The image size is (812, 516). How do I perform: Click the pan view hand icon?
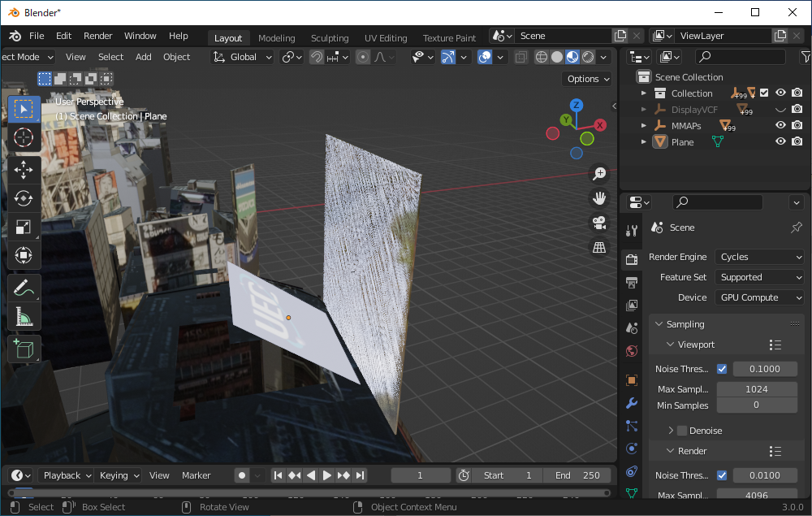click(x=599, y=198)
